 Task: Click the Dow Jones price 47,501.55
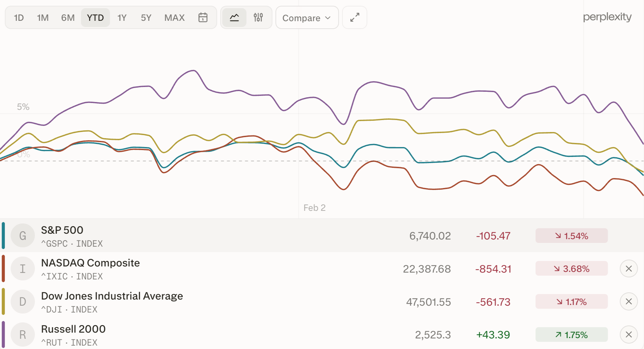[429, 302]
